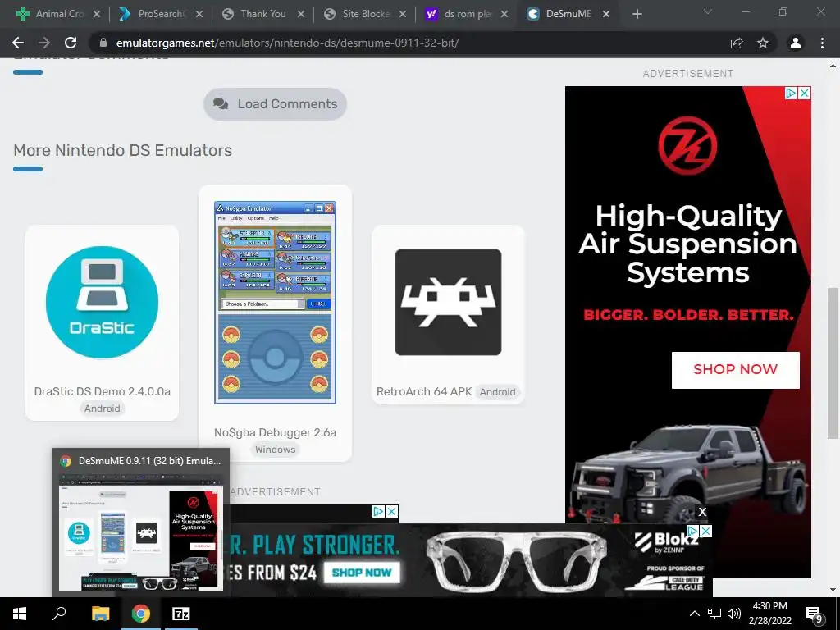Close the air suspension sidebar ad
Viewport: 840px width, 630px height.
point(804,94)
